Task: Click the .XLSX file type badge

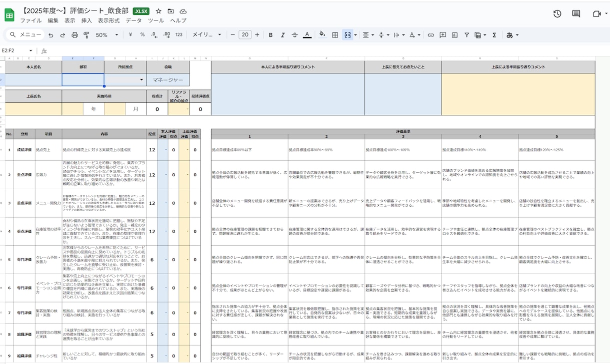Action: (x=141, y=11)
